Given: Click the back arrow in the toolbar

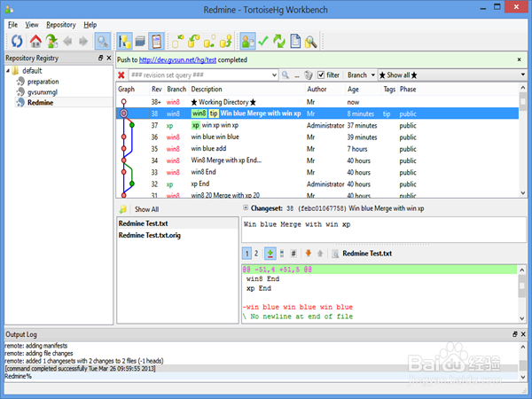Looking at the screenshot, I should 68,42.
